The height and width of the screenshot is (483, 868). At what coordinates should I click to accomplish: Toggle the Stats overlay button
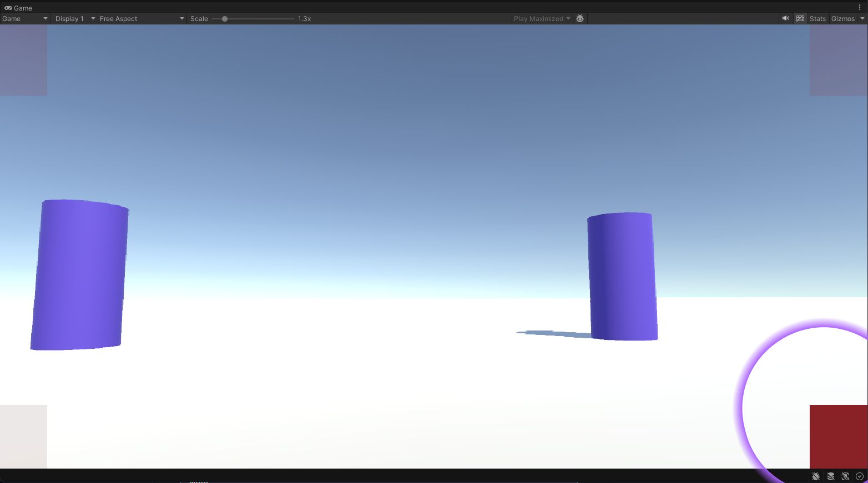point(817,19)
